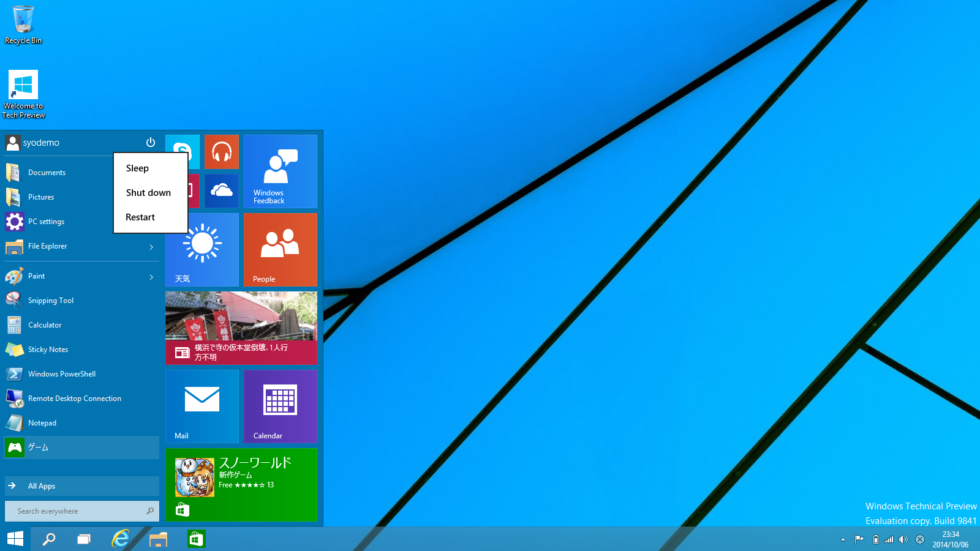Click the power button icon in Start menu

(x=151, y=142)
